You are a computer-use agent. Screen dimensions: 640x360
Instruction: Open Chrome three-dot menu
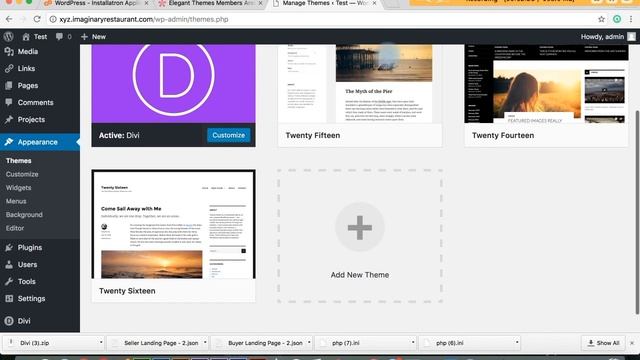click(x=631, y=19)
